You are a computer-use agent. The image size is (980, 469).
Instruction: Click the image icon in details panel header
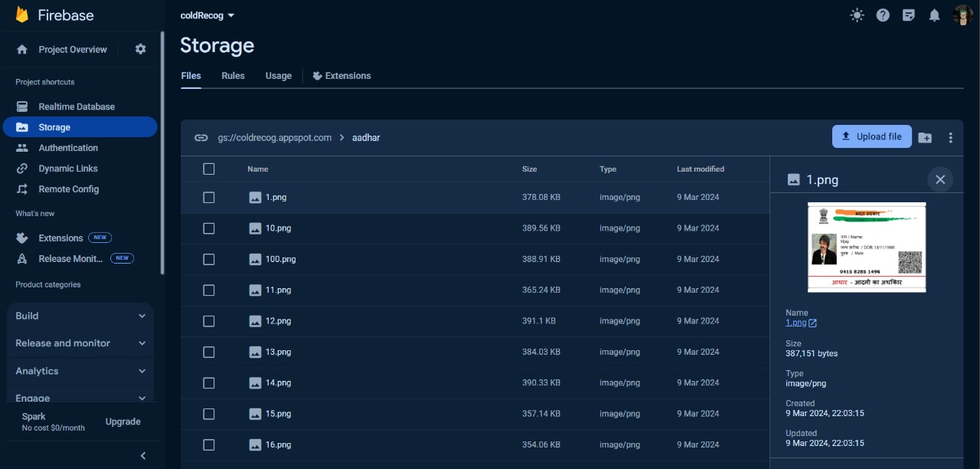793,179
